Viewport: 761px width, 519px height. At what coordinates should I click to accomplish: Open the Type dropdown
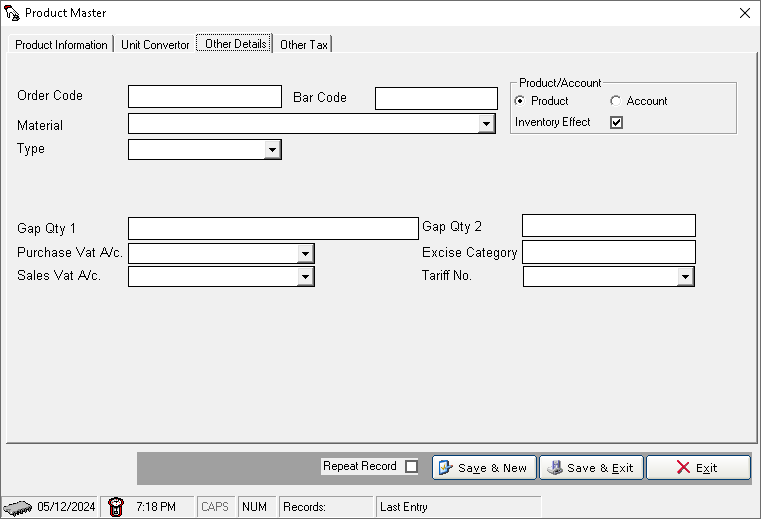(272, 150)
